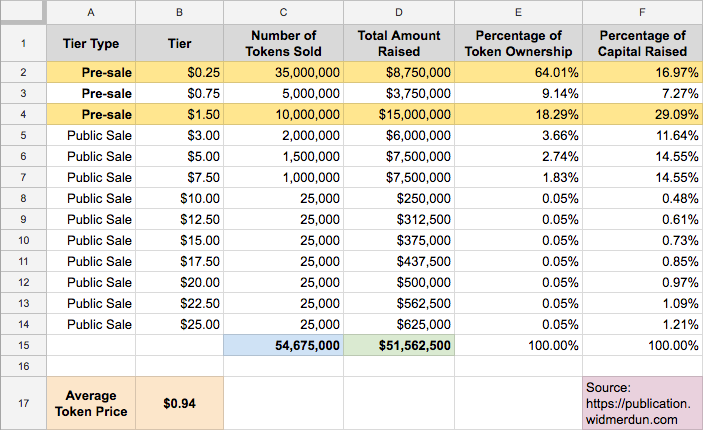Viewport: 703px width, 430px height.
Task: Click the 64.01% ownership cell
Action: coord(518,72)
